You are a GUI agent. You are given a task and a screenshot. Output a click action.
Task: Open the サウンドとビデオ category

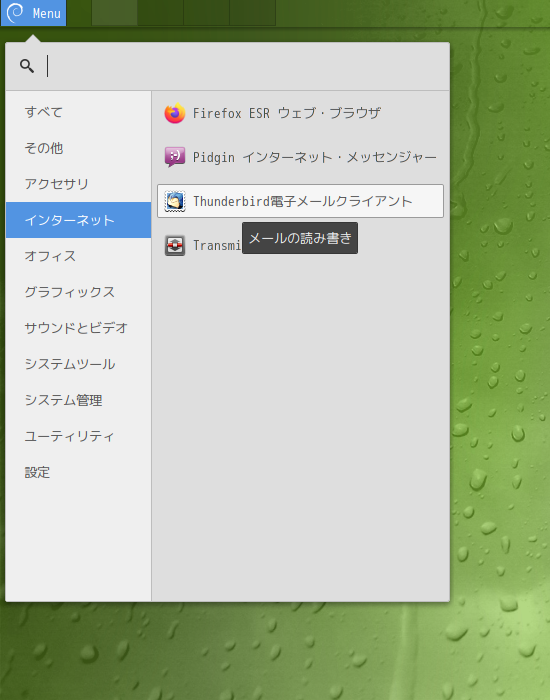click(79, 328)
